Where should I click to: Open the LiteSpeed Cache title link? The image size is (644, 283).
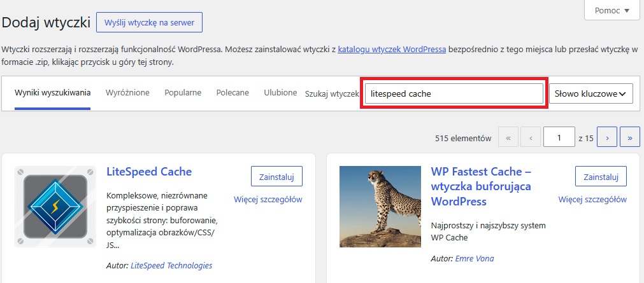[x=149, y=172]
